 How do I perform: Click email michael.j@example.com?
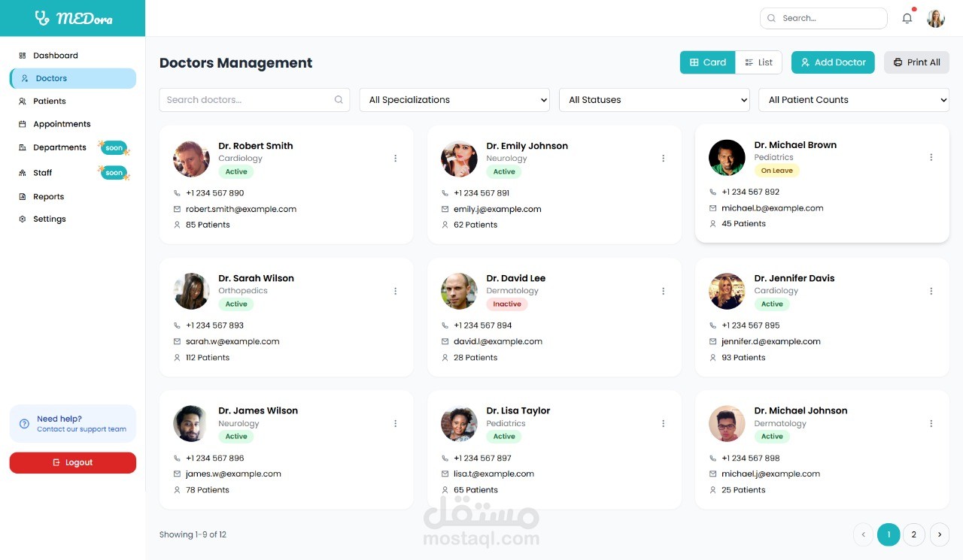(x=770, y=474)
